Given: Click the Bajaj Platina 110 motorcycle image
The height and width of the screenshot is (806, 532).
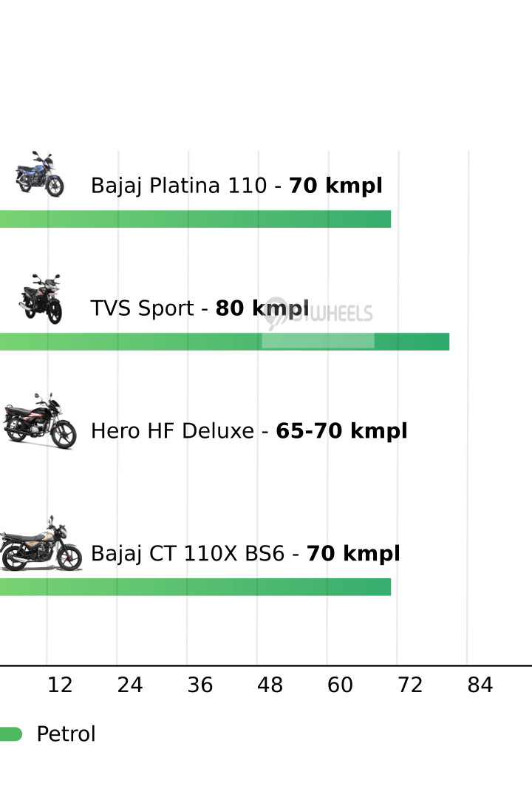Looking at the screenshot, I should [40, 175].
